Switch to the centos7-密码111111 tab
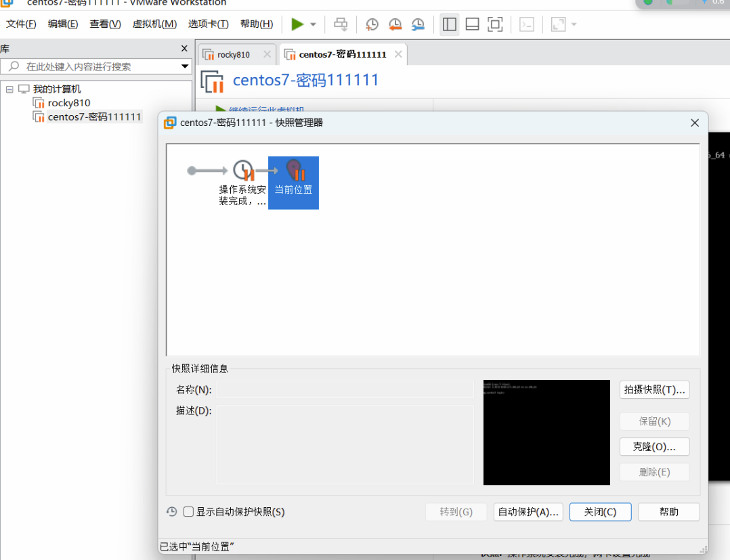Screen dimensions: 730x560 pyautogui.click(x=342, y=54)
